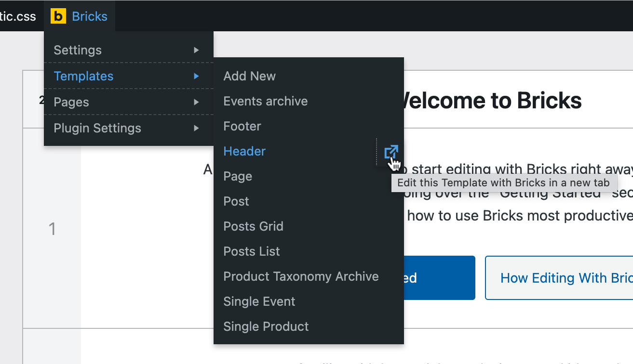Screen dimensions: 633x364
Task: Open Header template in new tab icon
Action: pos(391,152)
